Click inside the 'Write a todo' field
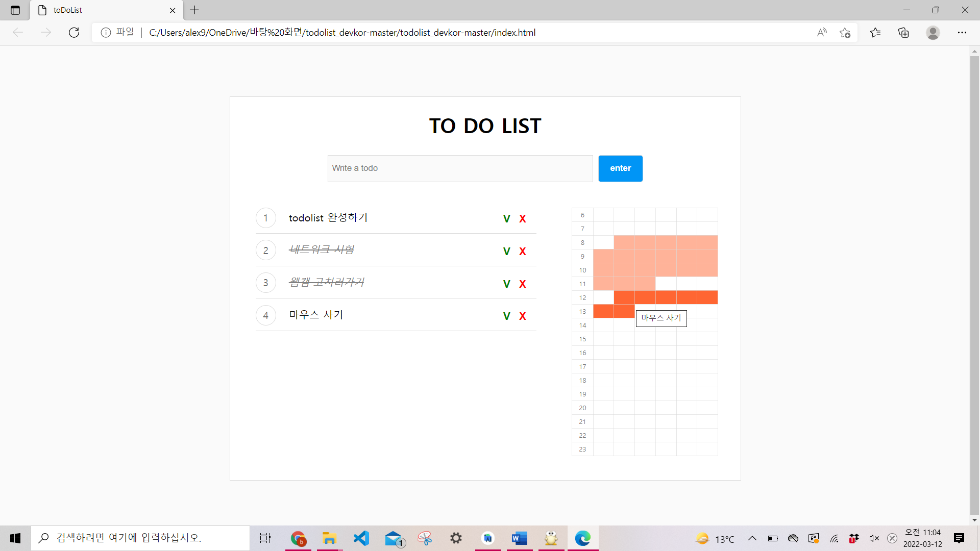 point(459,168)
